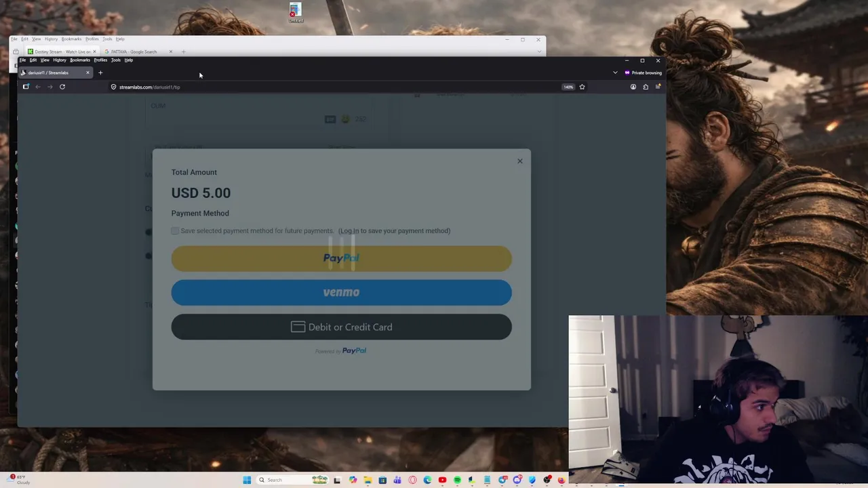The width and height of the screenshot is (868, 488).
Task: Expand list all tabs in private window
Action: tap(615, 73)
